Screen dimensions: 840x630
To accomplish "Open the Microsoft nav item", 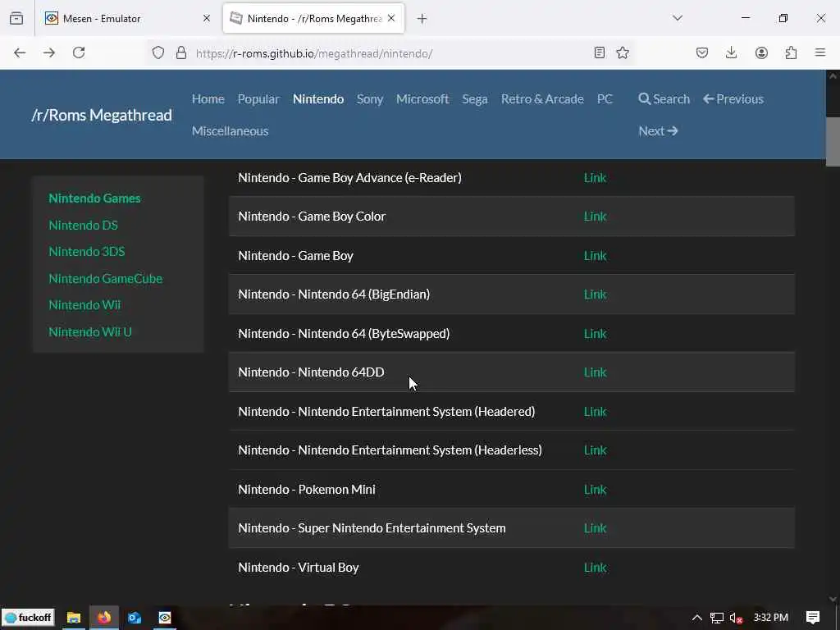I will [422, 99].
